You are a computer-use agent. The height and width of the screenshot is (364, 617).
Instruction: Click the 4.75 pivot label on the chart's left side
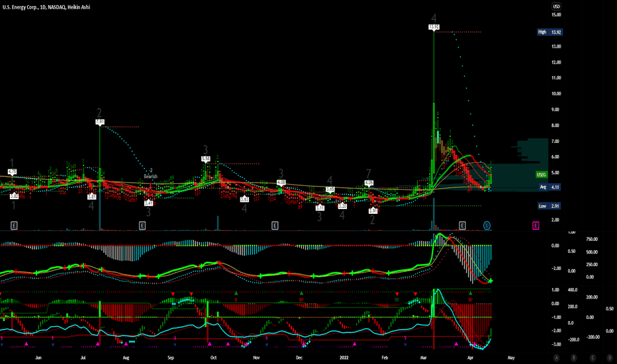(x=12, y=172)
